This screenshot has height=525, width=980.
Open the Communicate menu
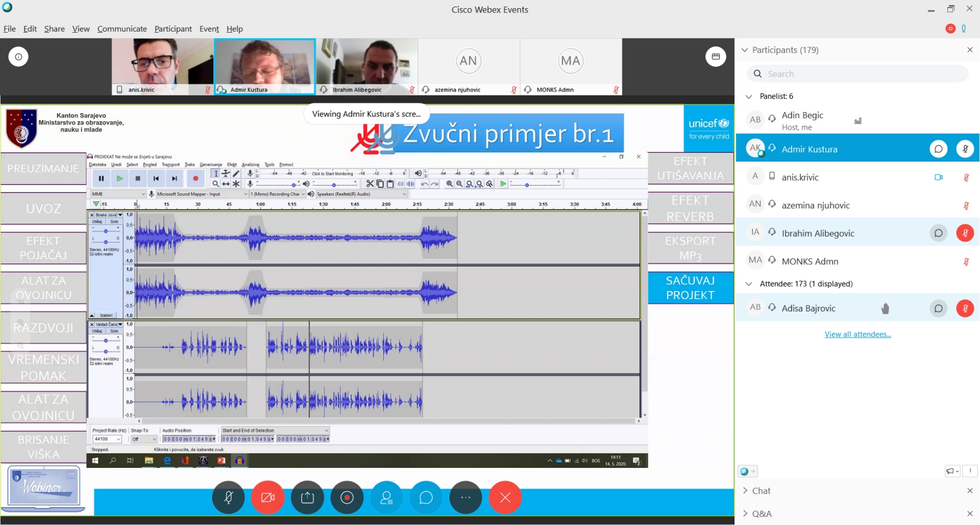(x=122, y=29)
